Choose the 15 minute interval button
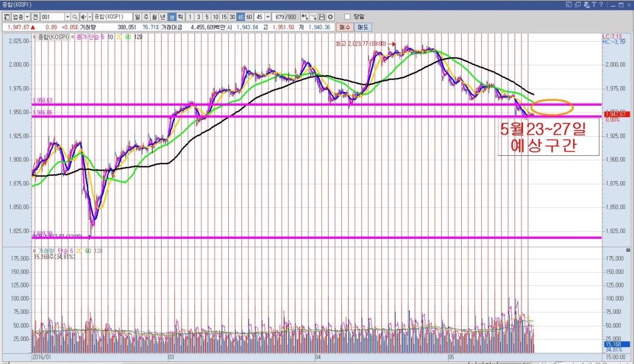 [223, 17]
